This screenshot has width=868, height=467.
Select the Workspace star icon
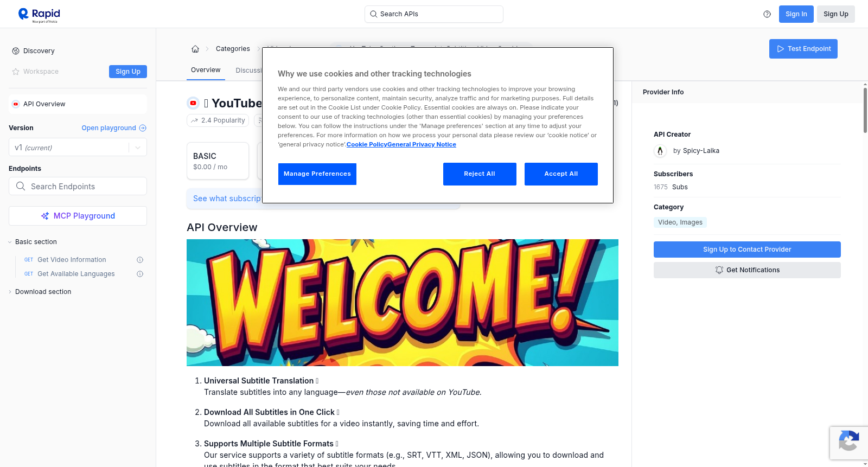[16, 72]
